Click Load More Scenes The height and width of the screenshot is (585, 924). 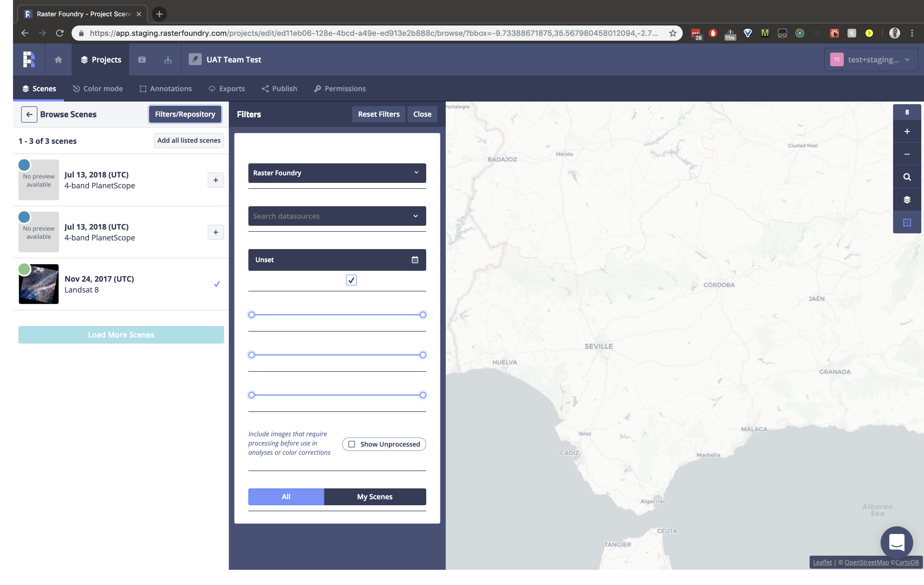coord(121,335)
